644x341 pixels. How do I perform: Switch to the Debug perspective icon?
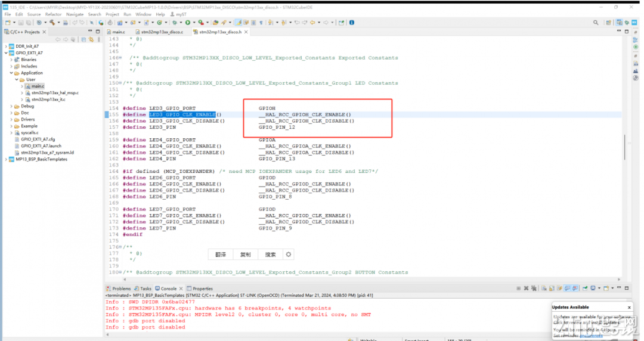click(627, 23)
